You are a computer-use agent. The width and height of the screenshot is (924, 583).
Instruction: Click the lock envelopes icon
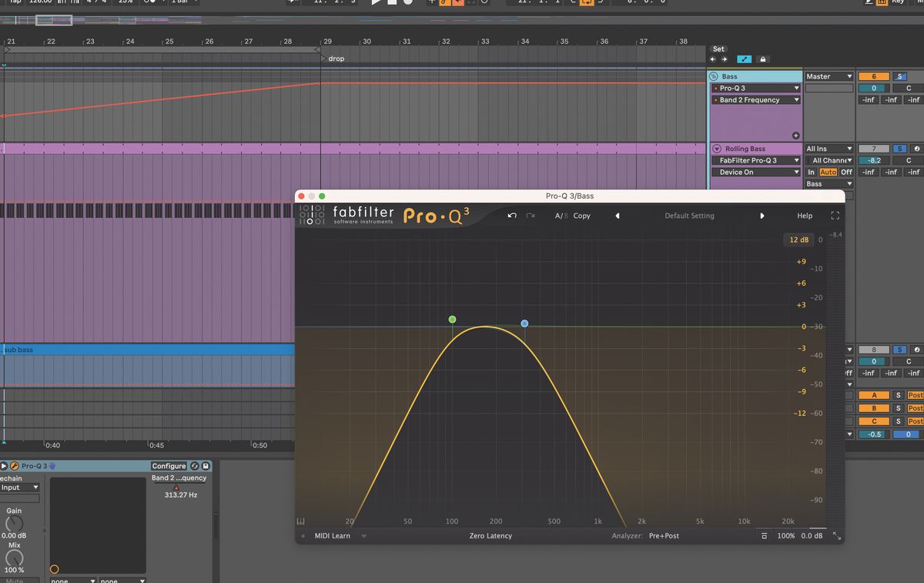click(x=763, y=59)
